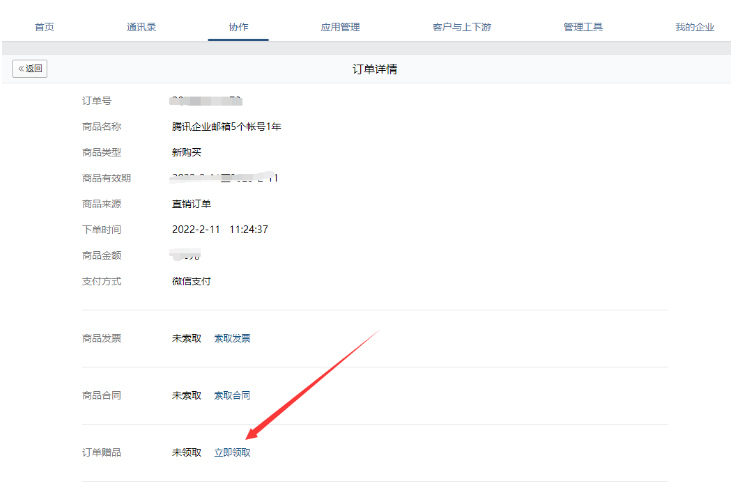Click the 微信支付 payment method value
The image size is (739, 504).
pos(191,281)
